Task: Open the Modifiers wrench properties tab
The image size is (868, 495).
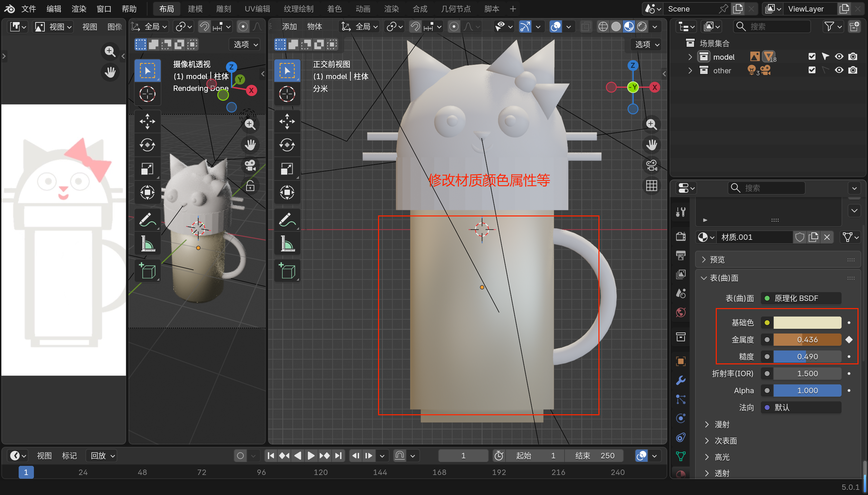Action: click(681, 380)
